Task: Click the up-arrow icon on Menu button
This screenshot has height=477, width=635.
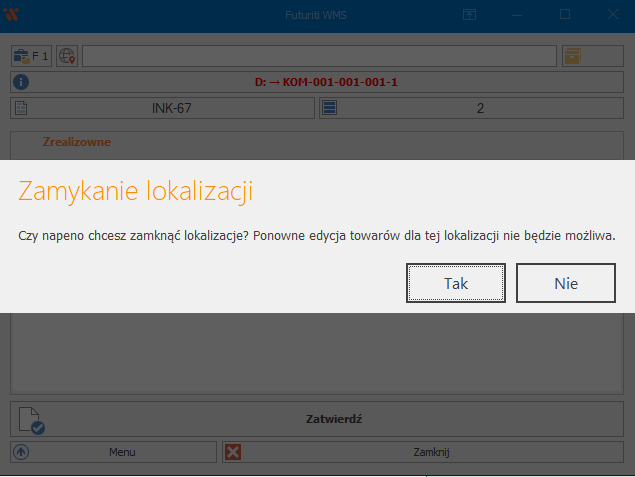Action: pos(21,452)
